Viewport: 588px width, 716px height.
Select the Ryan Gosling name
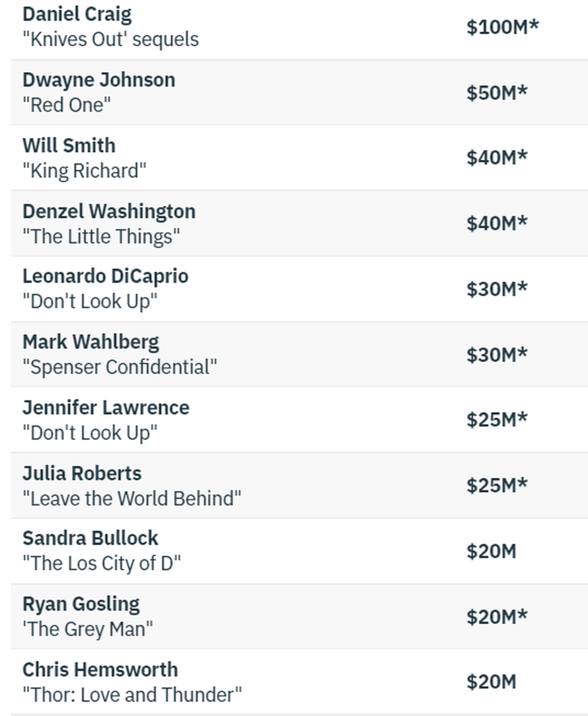point(81,604)
